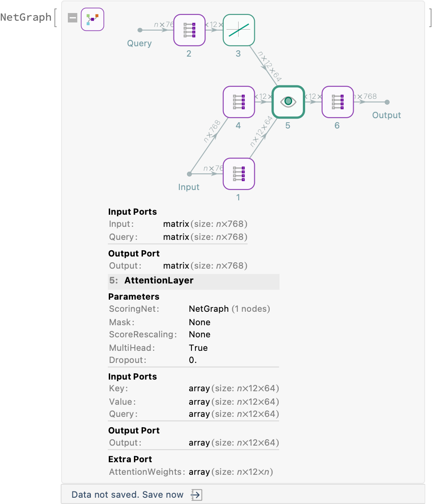Select linear layer node 4
The height and width of the screenshot is (504, 435).
point(239,102)
